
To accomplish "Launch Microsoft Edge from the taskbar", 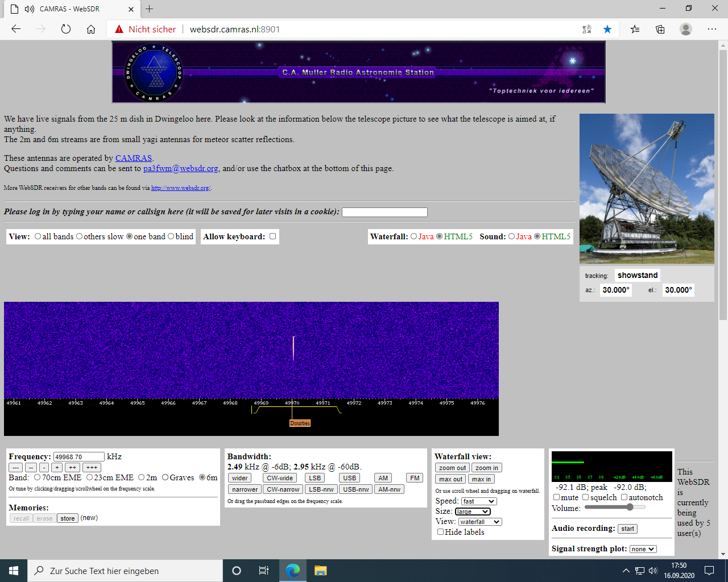I will click(293, 571).
